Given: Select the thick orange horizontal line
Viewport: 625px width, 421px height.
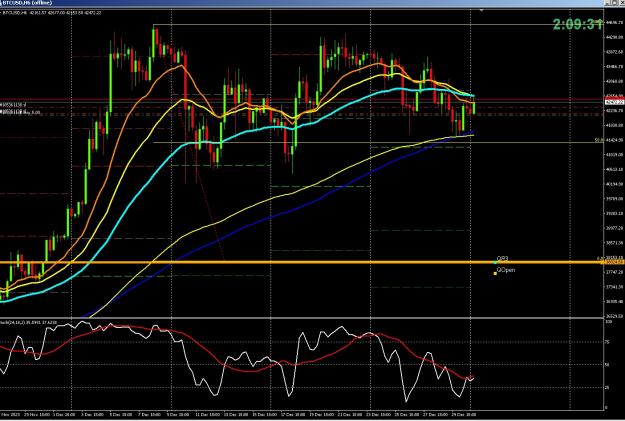Looking at the screenshot, I should 301,262.
